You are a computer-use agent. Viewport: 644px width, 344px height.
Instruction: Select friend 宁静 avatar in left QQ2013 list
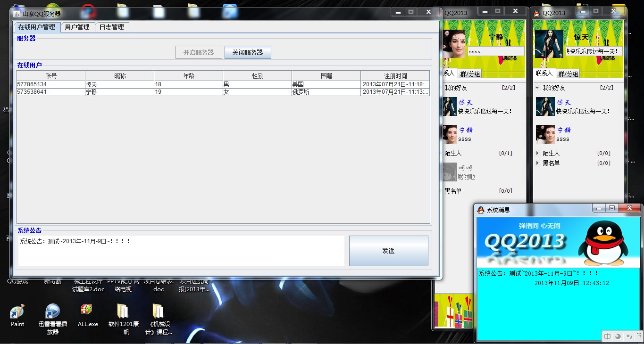tap(450, 134)
